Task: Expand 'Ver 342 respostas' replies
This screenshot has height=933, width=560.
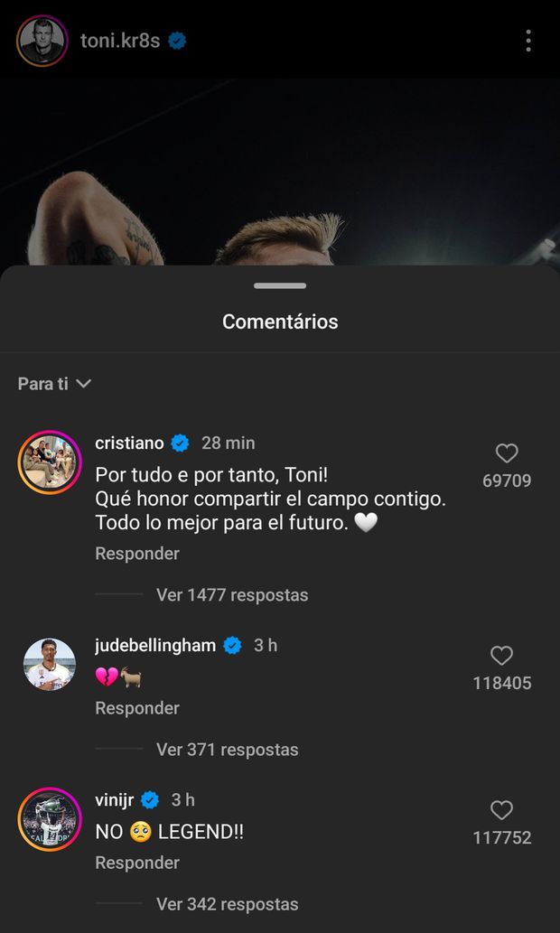Action: tap(227, 904)
